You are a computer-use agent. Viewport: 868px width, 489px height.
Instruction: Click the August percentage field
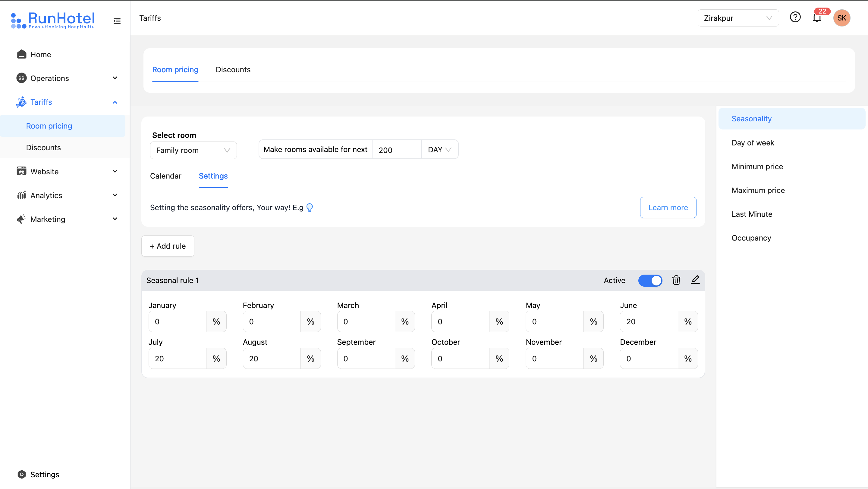pyautogui.click(x=272, y=358)
